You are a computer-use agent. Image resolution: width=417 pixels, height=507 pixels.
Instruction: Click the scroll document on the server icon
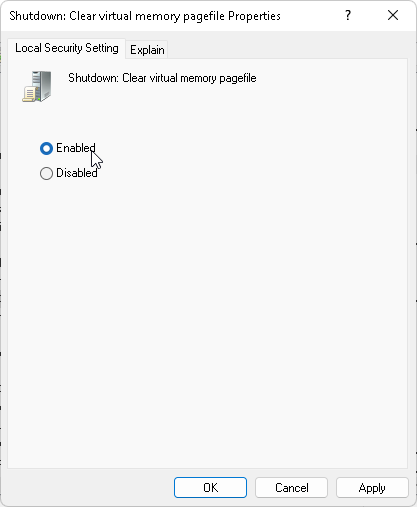[29, 94]
